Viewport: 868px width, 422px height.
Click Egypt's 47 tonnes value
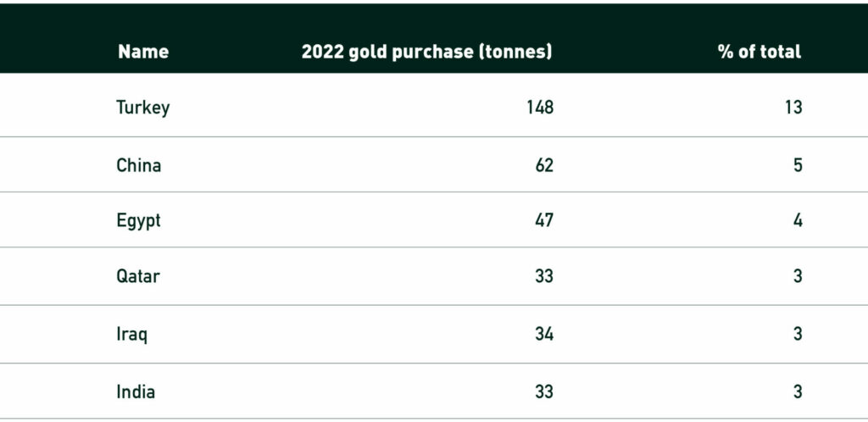[544, 220]
